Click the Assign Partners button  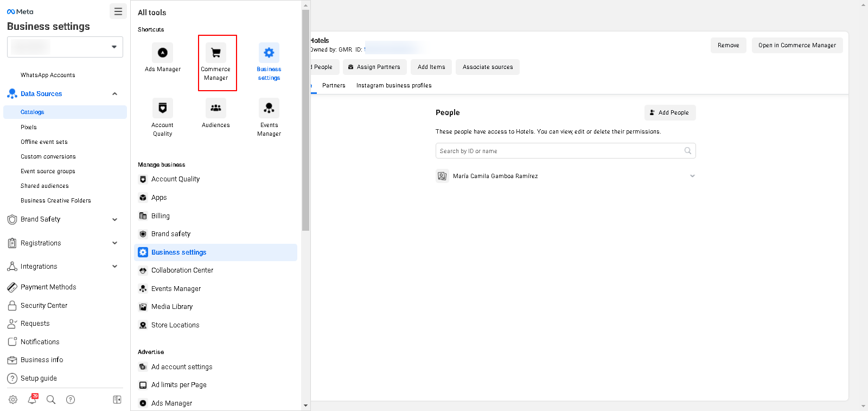374,67
